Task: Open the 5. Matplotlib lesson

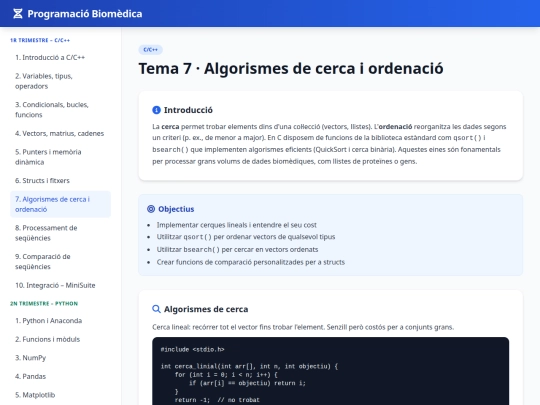Action: (61, 395)
